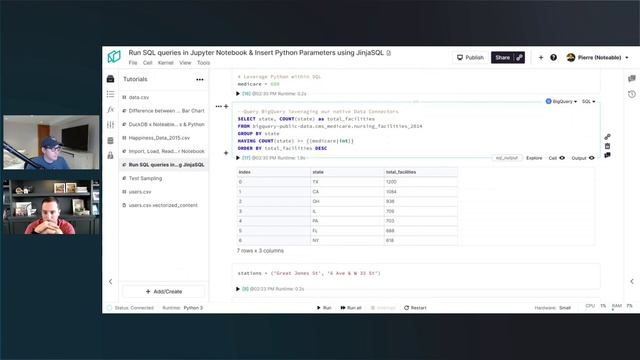Click Restart in the bottom toolbar
Image resolution: width=640 pixels, height=360 pixels.
[x=415, y=308]
